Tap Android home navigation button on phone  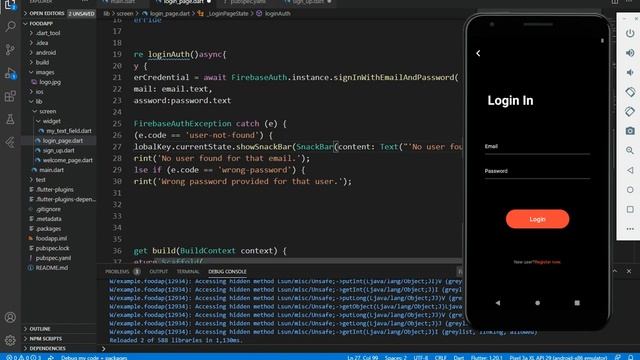537,303
